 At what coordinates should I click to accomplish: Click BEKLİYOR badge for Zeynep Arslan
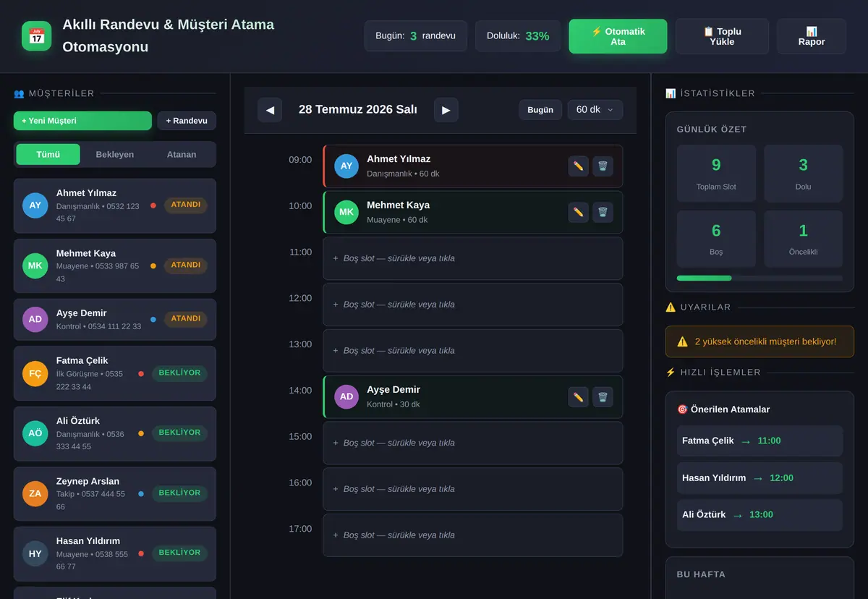179,493
